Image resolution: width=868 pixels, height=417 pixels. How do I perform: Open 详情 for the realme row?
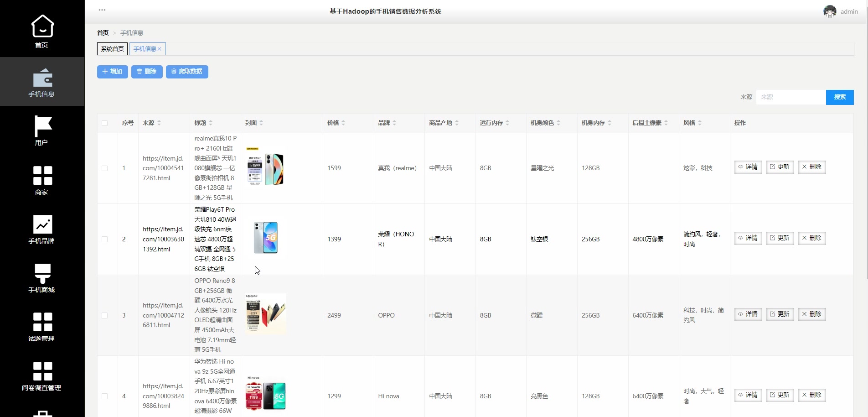[748, 167]
